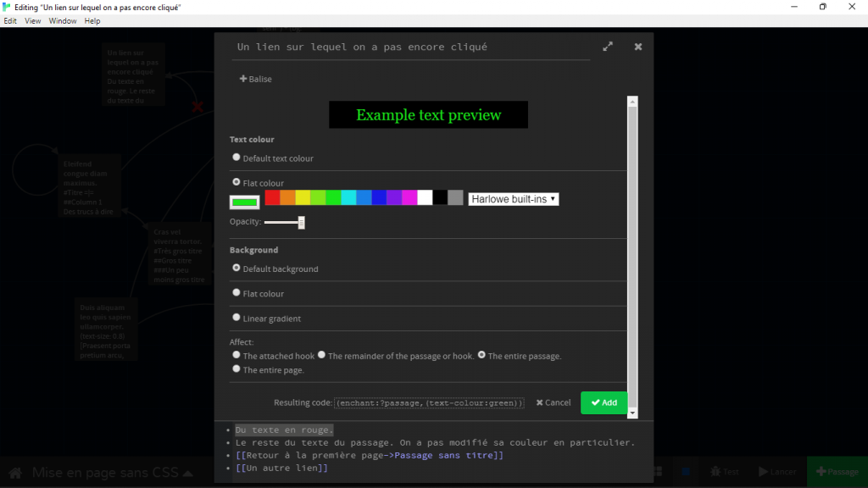The height and width of the screenshot is (488, 868).
Task: Select 'Cras vel viverra tortor' passage card
Action: (180, 255)
